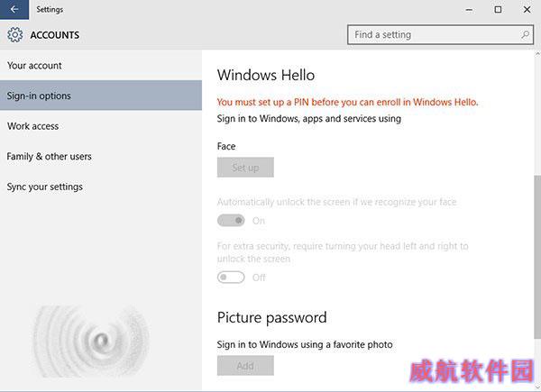Click the Windows Hello heading

pyautogui.click(x=266, y=75)
